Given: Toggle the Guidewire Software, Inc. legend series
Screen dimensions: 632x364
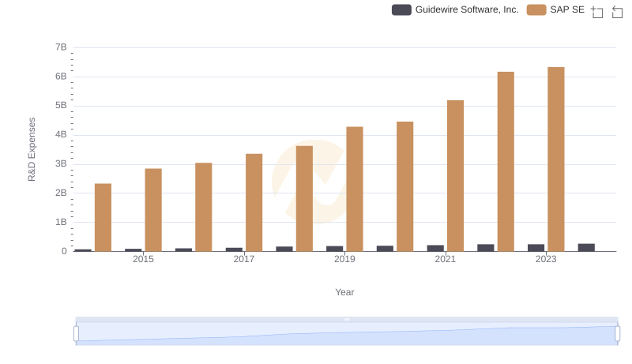Looking at the screenshot, I should (455, 9).
